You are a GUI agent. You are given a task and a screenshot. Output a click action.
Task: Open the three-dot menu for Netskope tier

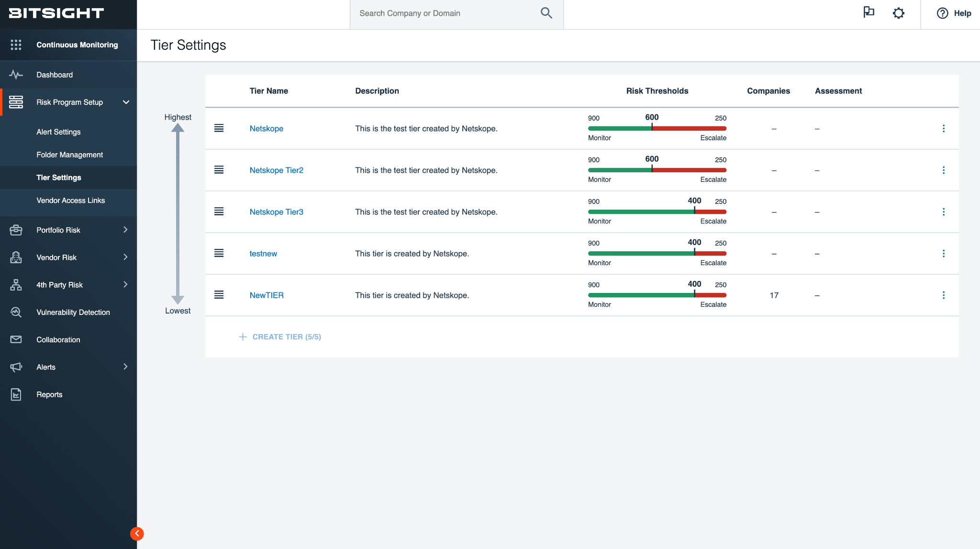(x=943, y=128)
